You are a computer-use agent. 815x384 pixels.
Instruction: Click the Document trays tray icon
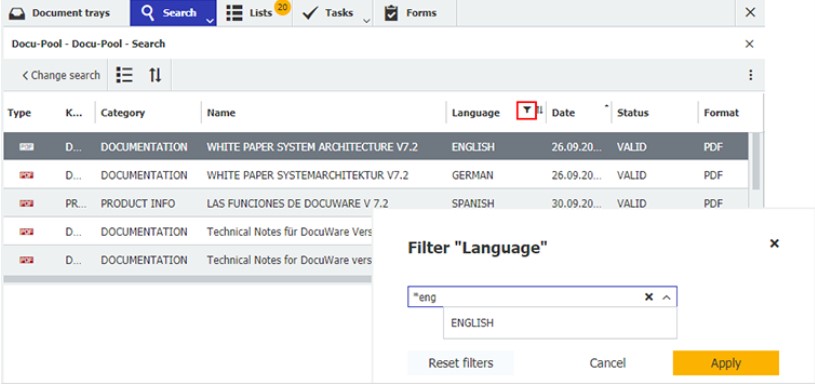tap(17, 14)
